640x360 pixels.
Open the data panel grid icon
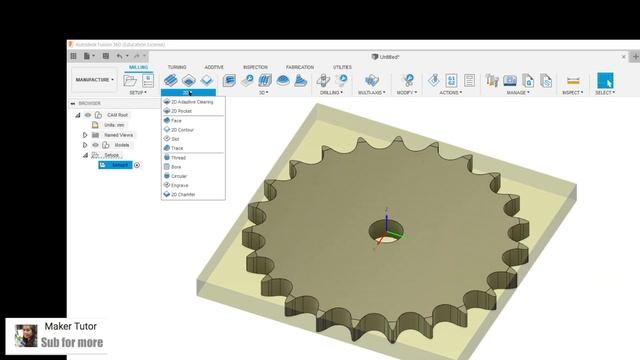[73, 56]
